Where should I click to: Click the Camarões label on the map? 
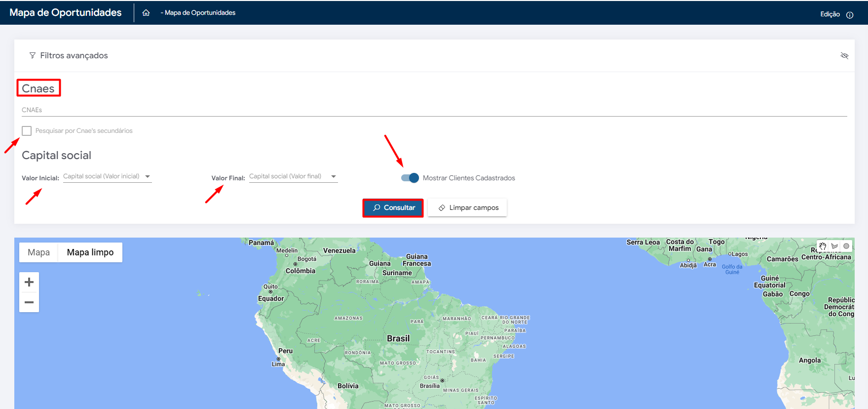point(782,259)
